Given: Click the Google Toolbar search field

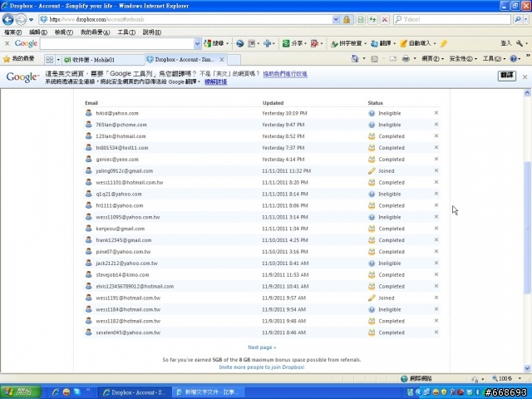Looking at the screenshot, I should [x=117, y=43].
